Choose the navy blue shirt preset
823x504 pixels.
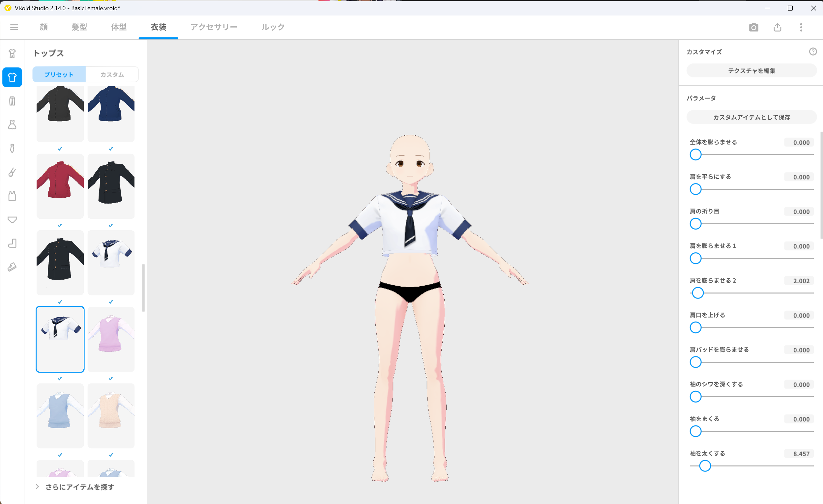point(111,114)
